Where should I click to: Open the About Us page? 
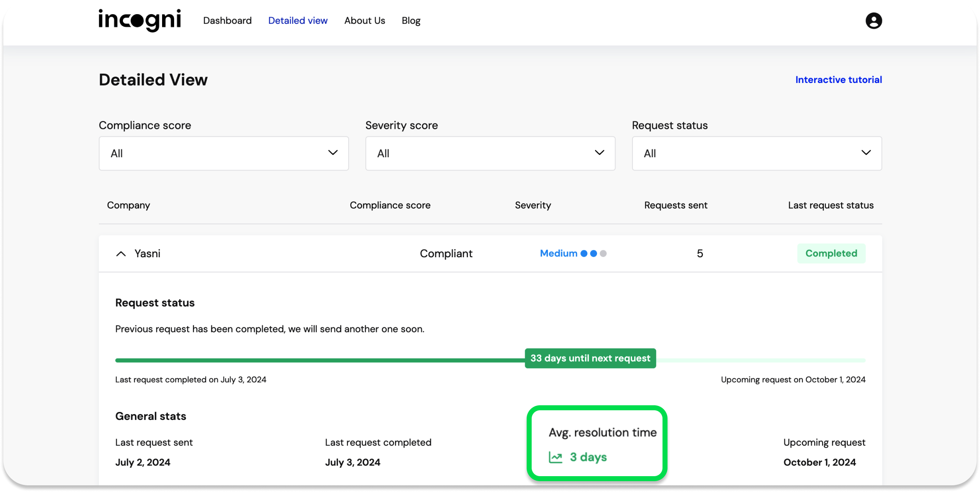tap(364, 20)
